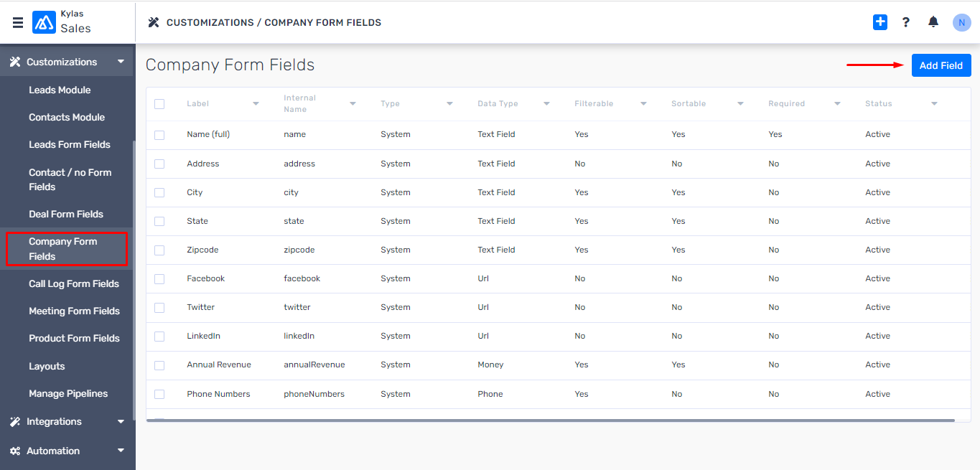Click the sidebar vertical scrollbar
Screen dimensions: 980x470
tap(133, 280)
